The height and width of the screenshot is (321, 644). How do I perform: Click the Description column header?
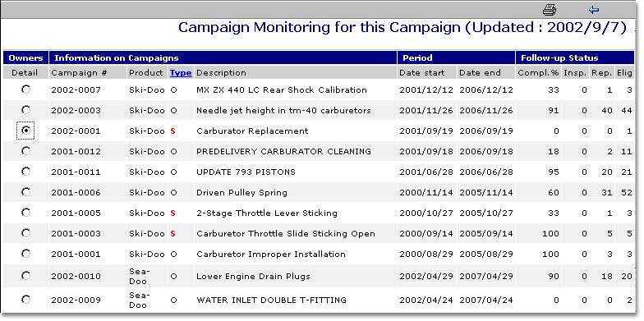pos(221,72)
